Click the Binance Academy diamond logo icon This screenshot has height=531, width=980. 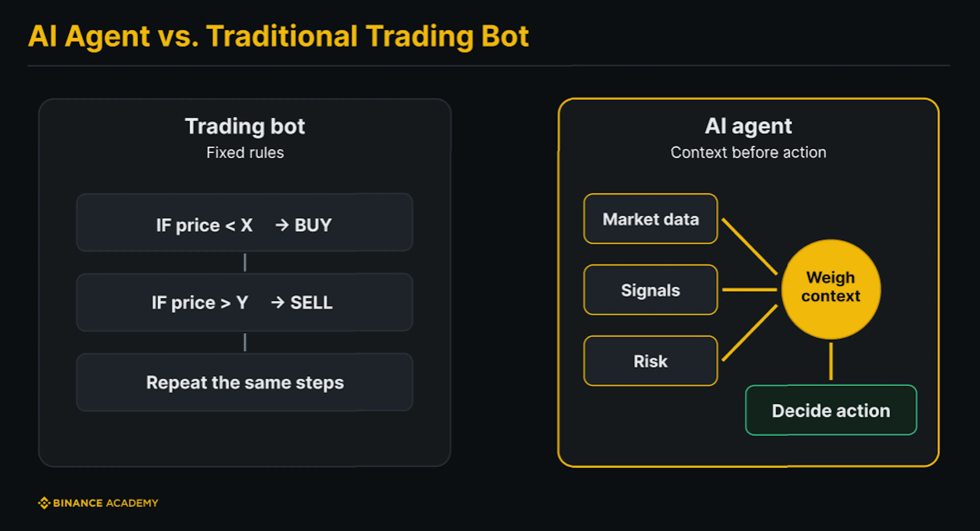44,503
